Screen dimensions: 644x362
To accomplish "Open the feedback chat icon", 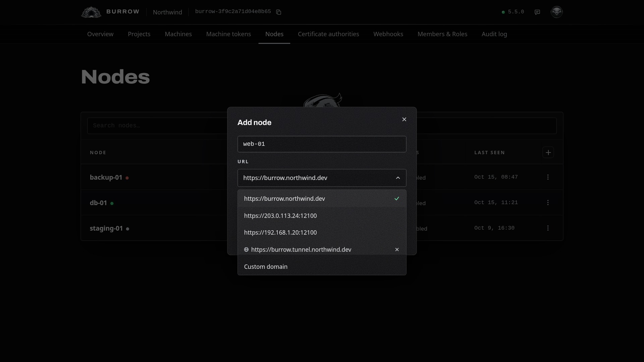I will (x=537, y=12).
